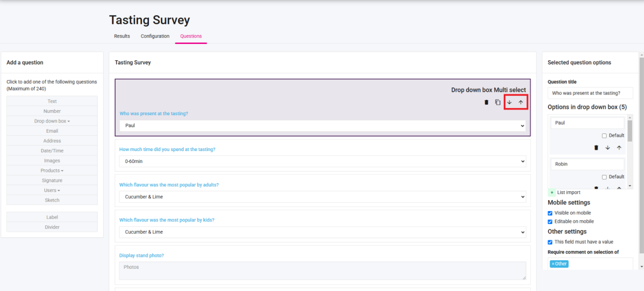Move the selected question up
This screenshot has width=644, height=291.
tap(521, 102)
